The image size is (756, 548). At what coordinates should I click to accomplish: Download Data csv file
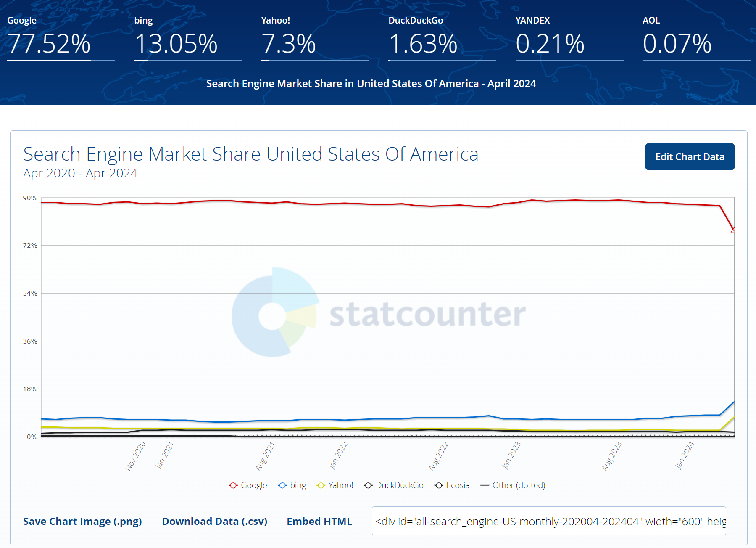pyautogui.click(x=214, y=521)
